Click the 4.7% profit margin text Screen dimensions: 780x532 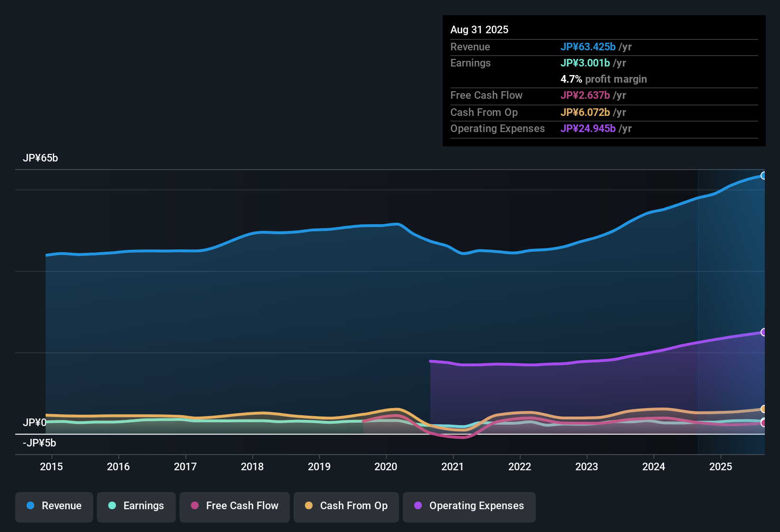pos(603,79)
